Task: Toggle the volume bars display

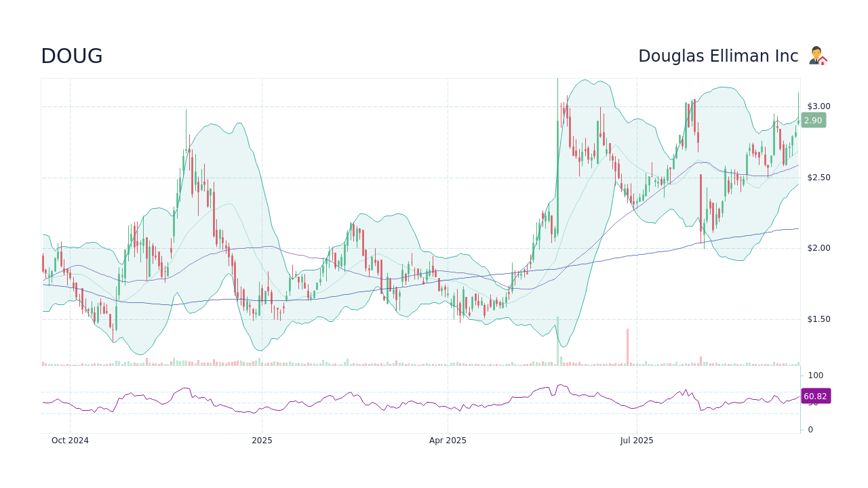Action: [x=420, y=363]
